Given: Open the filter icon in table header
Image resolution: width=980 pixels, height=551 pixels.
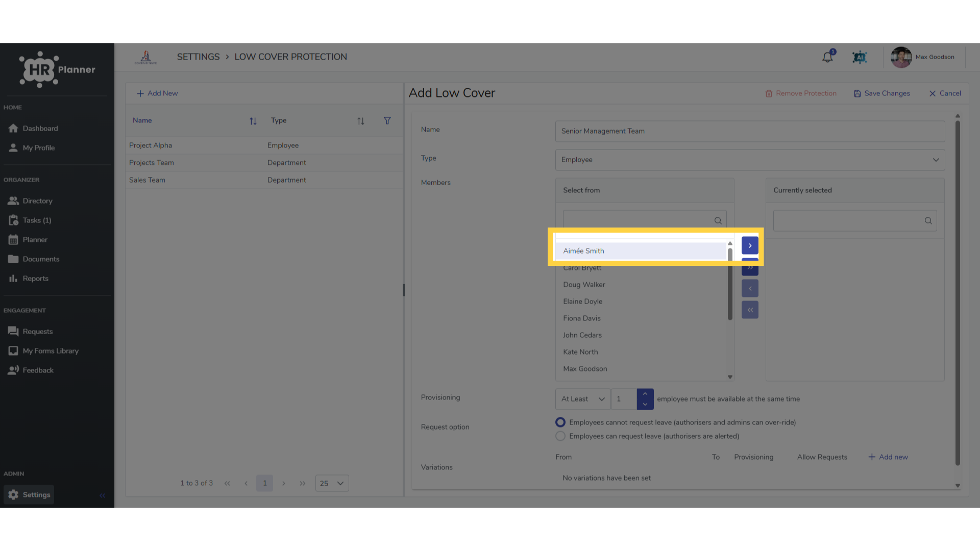Looking at the screenshot, I should click(x=387, y=121).
